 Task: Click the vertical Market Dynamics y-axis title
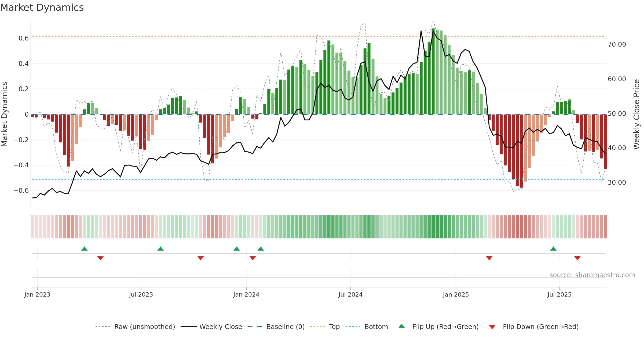(x=4, y=114)
